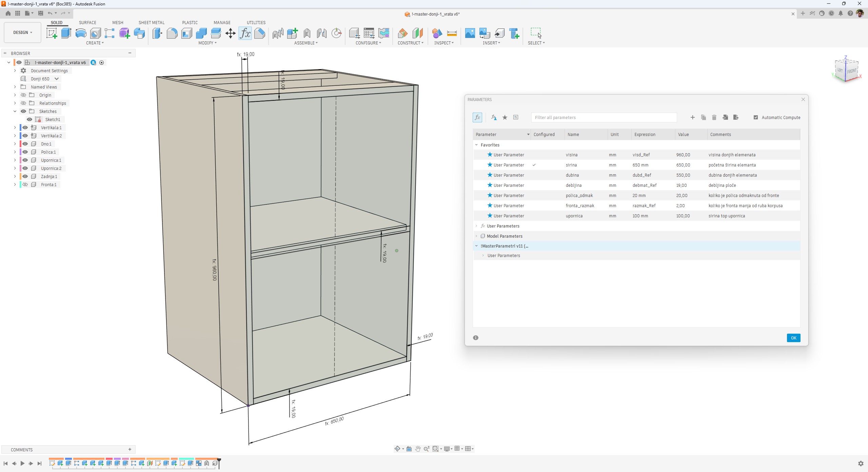Open the Donji 650 configuration dropdown
The image size is (868, 472).
(57, 79)
